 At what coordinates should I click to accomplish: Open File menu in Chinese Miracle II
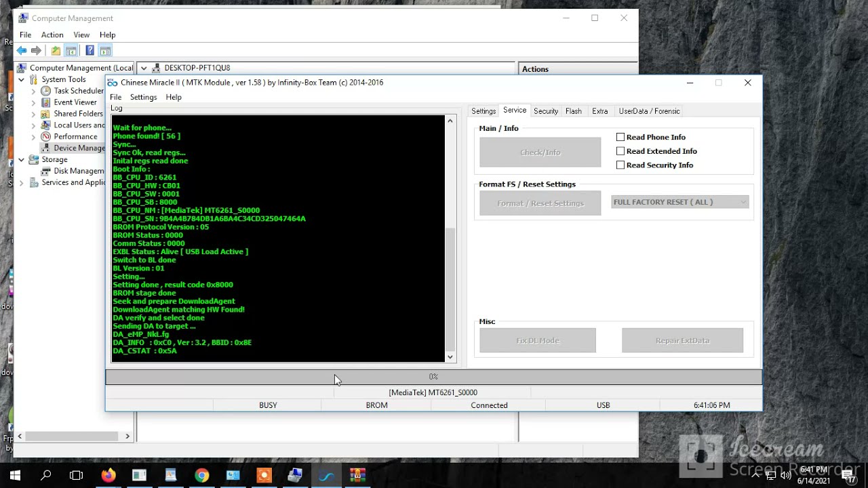coord(116,97)
